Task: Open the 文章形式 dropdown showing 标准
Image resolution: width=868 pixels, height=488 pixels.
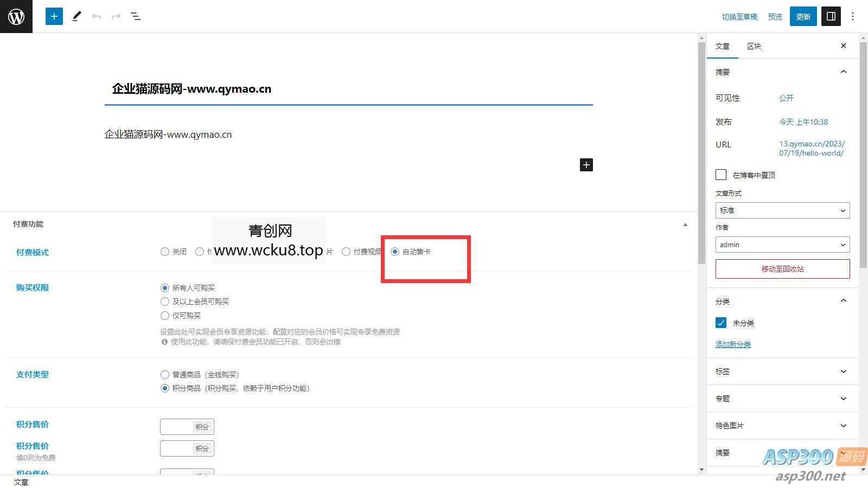Action: coord(782,210)
